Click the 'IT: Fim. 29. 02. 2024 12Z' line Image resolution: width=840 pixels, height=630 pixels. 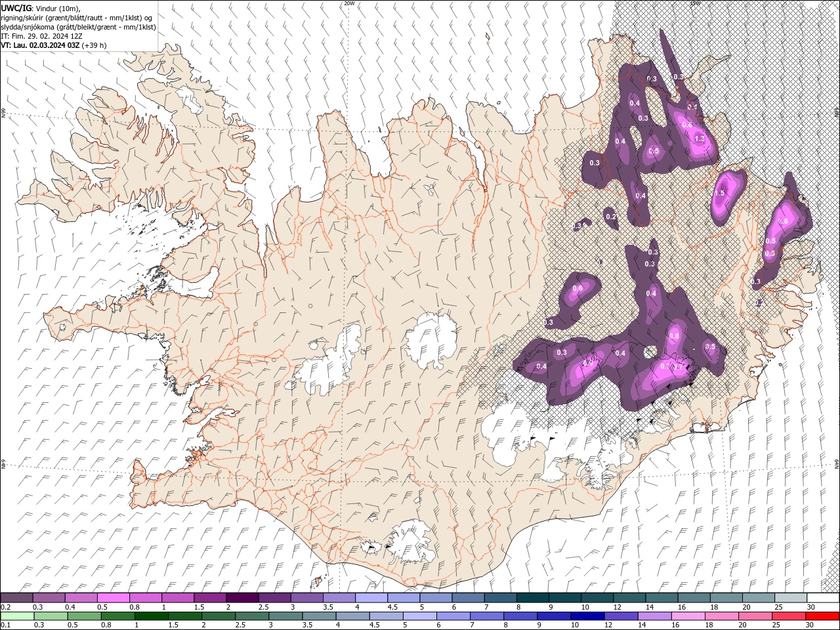coord(41,36)
